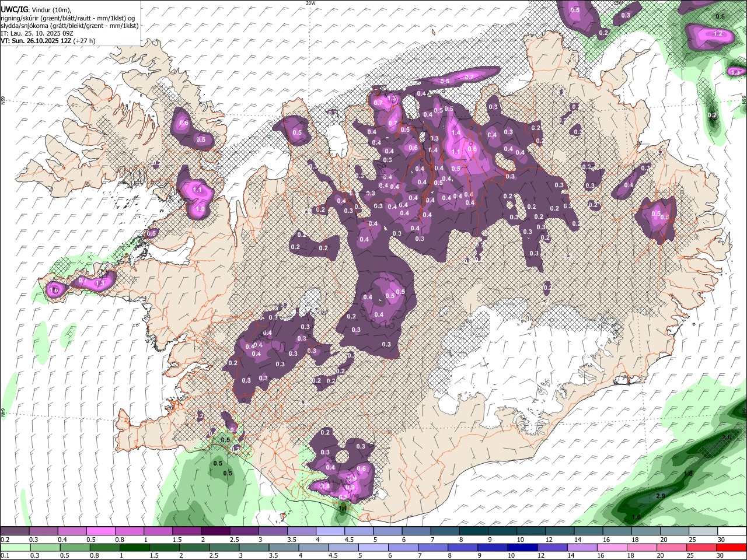Select lower legend swatch between 14 and 16
This screenshot has width=747, height=560.
pos(582,548)
